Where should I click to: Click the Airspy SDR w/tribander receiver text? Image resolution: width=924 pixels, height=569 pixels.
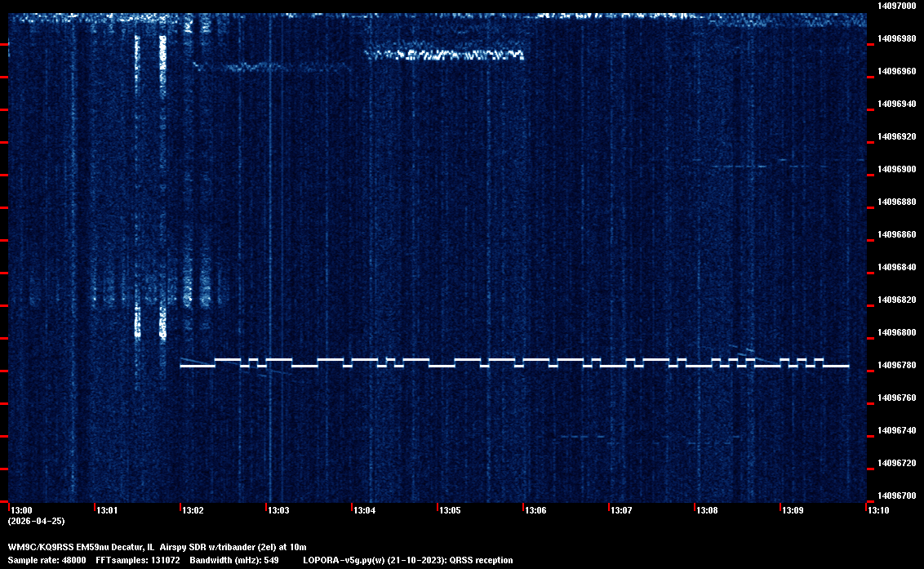pos(208,546)
